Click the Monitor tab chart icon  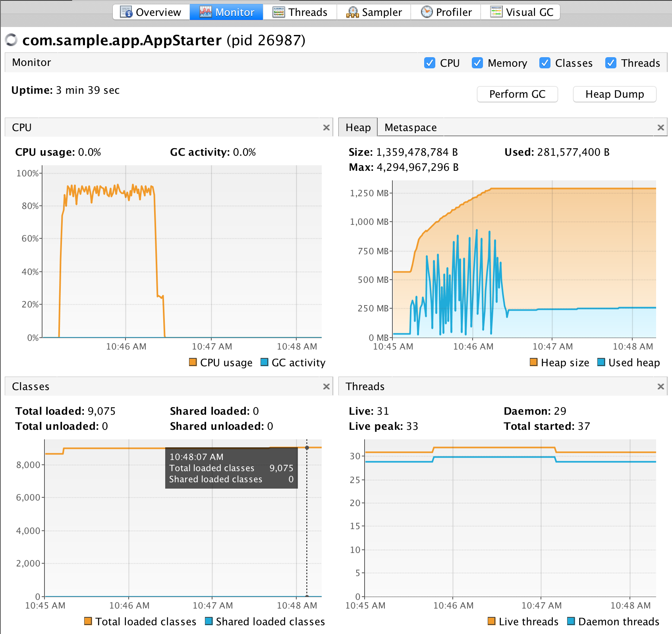205,12
